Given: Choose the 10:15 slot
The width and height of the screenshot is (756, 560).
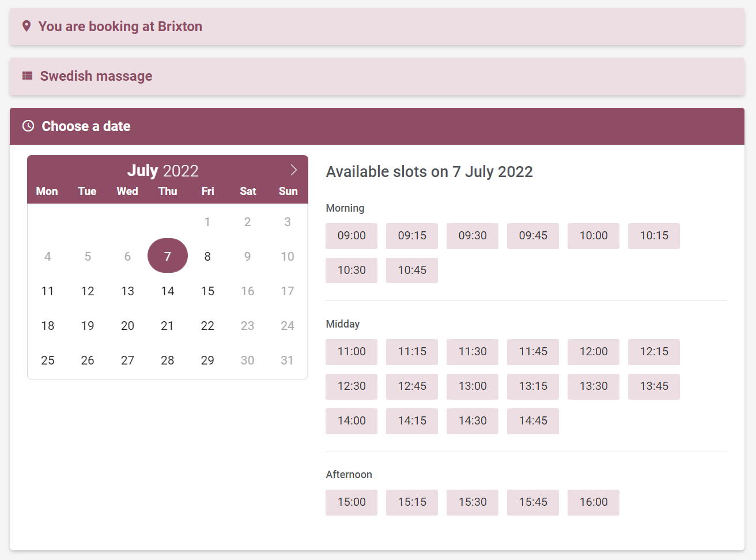Looking at the screenshot, I should click(x=654, y=236).
